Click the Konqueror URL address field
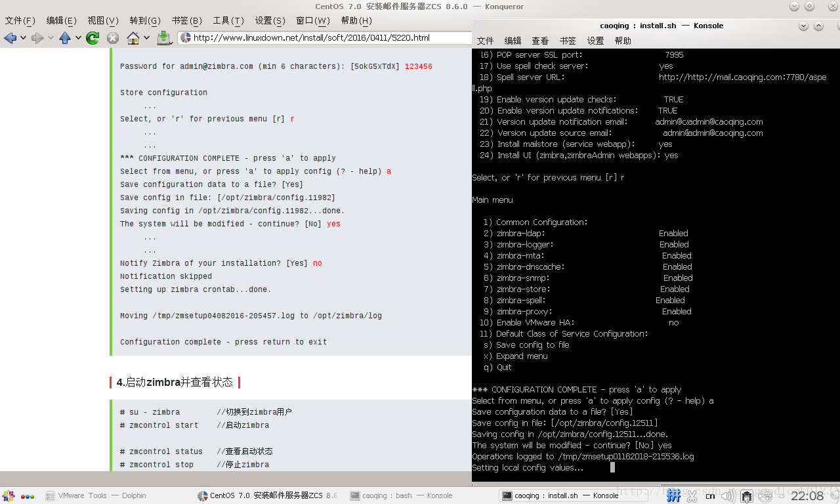This screenshot has width=840, height=504. click(x=325, y=38)
